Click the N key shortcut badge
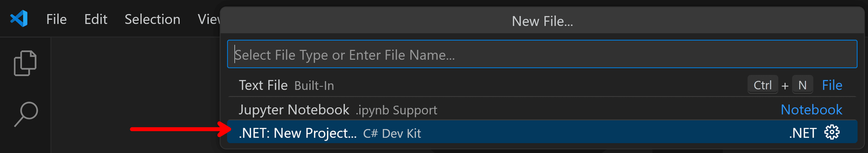 pos(803,85)
